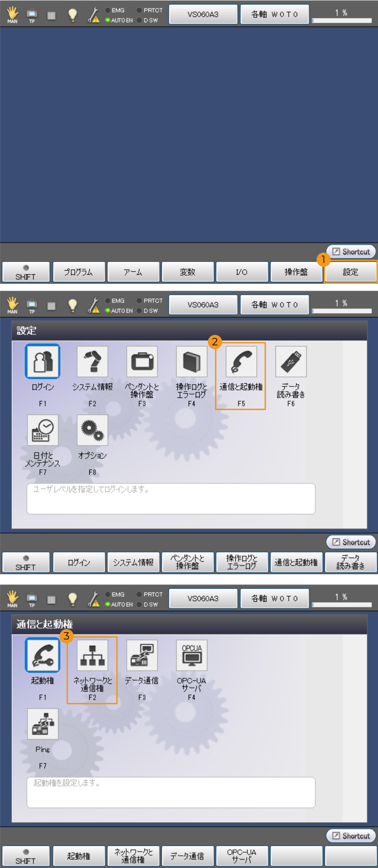The image size is (378, 868).
Task: Open オプション gears icon in 設定 screen
Action: [92, 430]
